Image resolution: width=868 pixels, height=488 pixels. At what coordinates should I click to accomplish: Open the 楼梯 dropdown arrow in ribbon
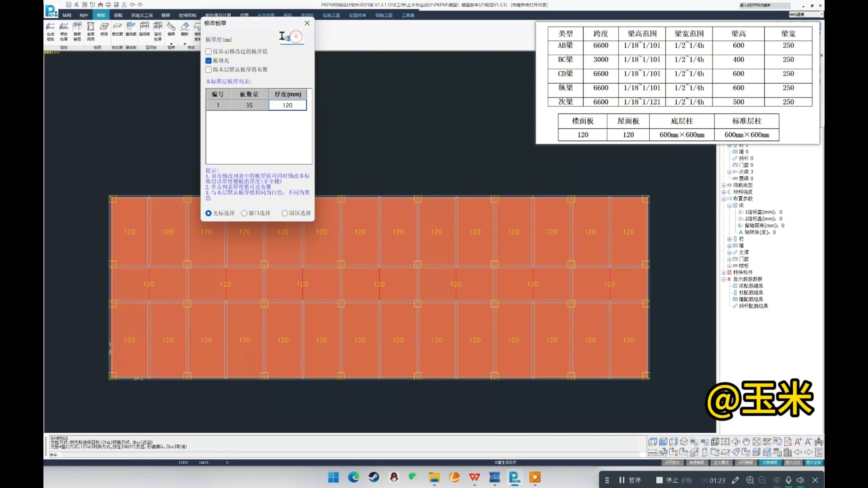click(171, 44)
